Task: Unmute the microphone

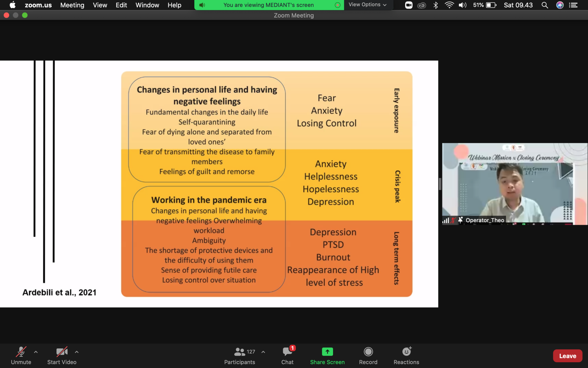Action: coord(21,352)
